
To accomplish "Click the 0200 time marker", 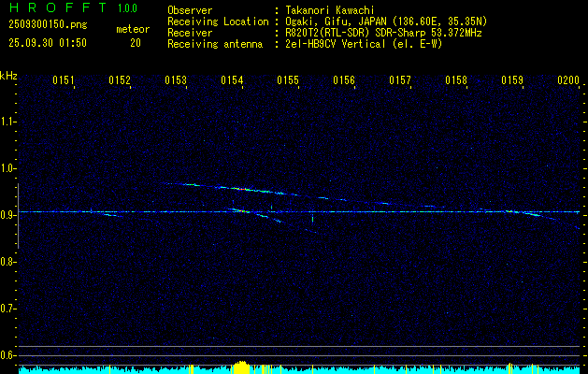I will pyautogui.click(x=568, y=80).
